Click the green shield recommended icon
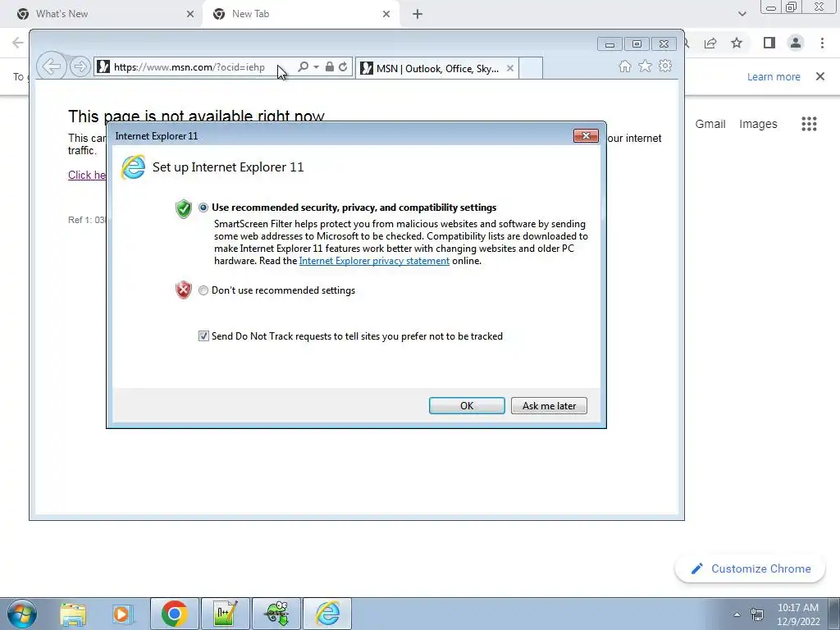The width and height of the screenshot is (840, 630). 184,208
